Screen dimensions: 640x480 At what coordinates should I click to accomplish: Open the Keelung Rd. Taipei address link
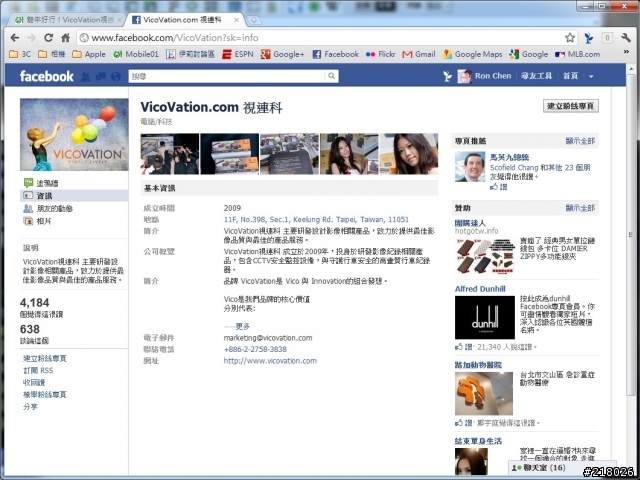point(316,220)
